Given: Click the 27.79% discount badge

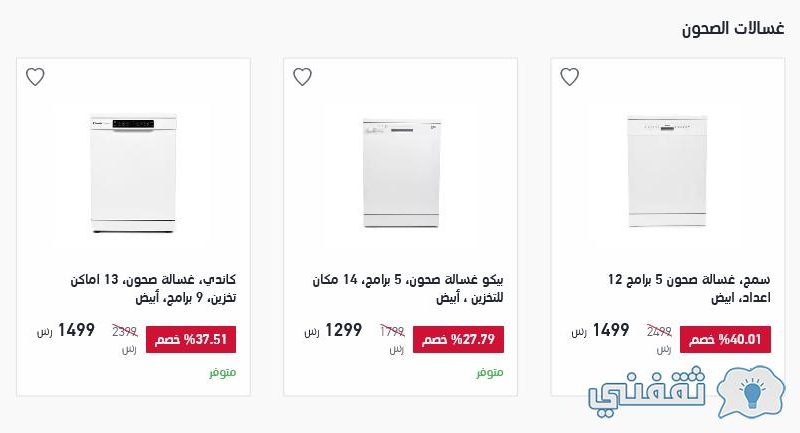Looking at the screenshot, I should click(458, 340).
